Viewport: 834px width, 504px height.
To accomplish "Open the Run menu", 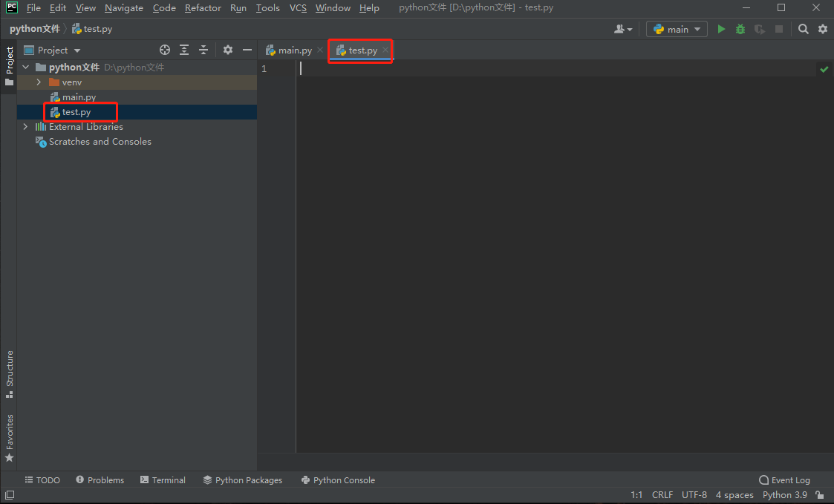I will [238, 8].
